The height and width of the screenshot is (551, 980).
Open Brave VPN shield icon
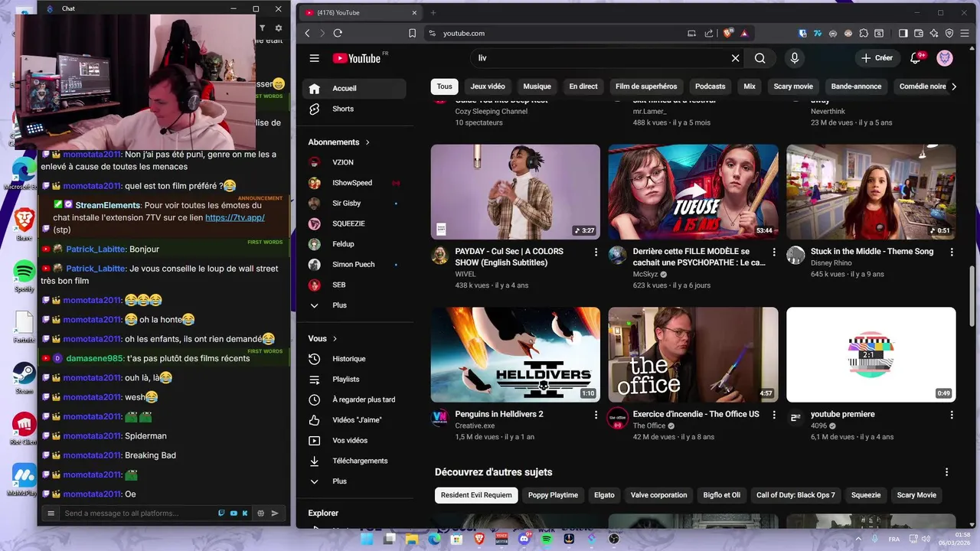949,33
